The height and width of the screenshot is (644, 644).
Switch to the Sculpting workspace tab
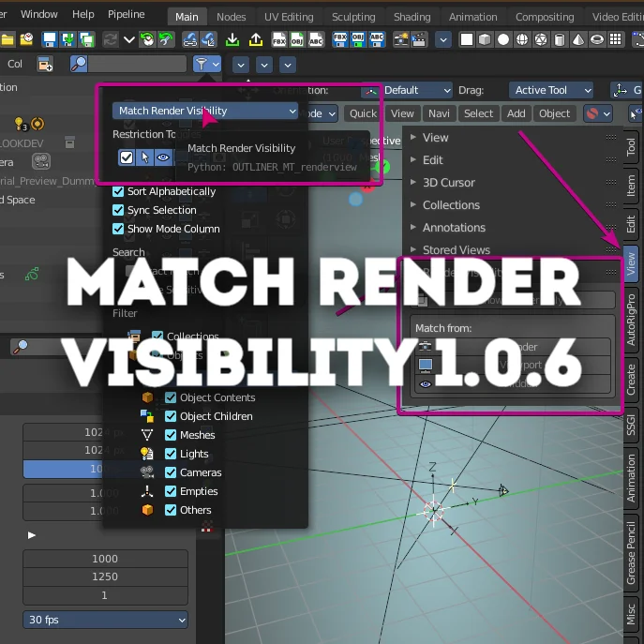point(352,17)
